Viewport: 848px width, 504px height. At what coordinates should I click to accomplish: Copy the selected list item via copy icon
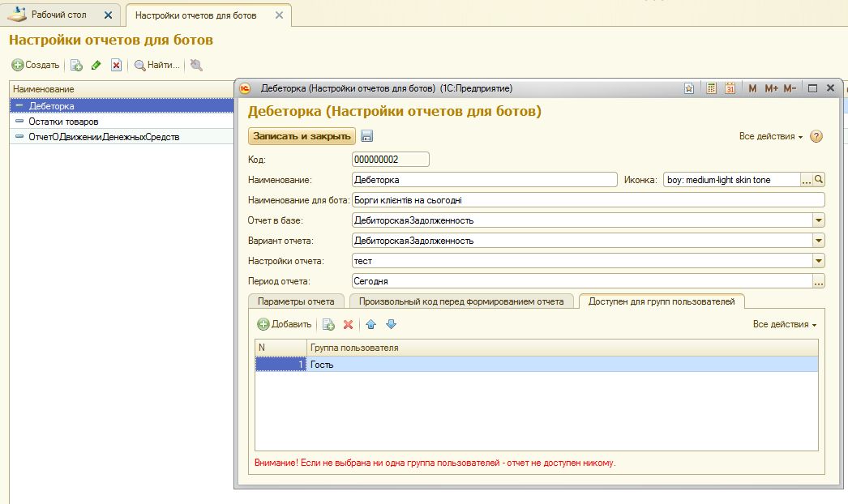[x=76, y=65]
